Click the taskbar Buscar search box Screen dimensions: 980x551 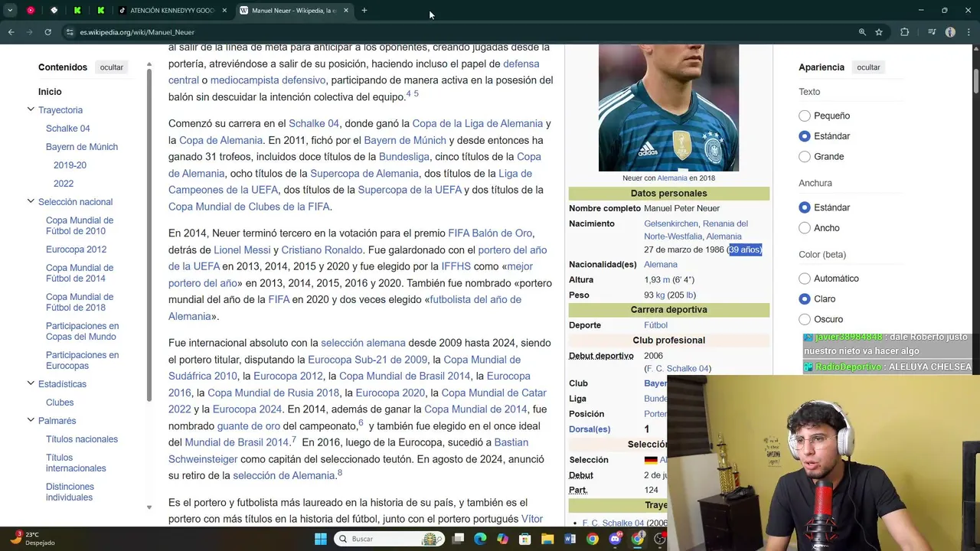point(390,539)
